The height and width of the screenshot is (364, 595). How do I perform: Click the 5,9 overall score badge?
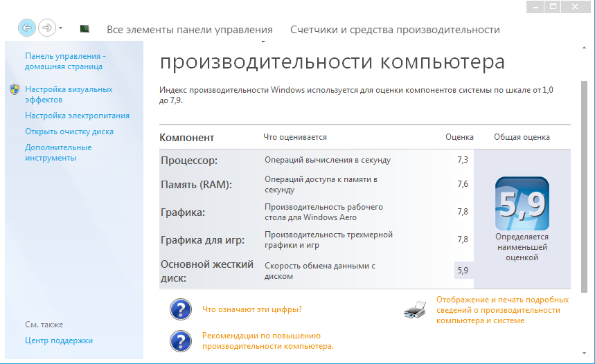click(522, 203)
